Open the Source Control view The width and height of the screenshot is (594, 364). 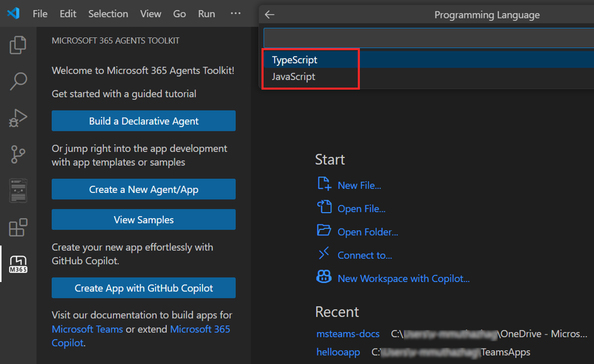click(18, 154)
